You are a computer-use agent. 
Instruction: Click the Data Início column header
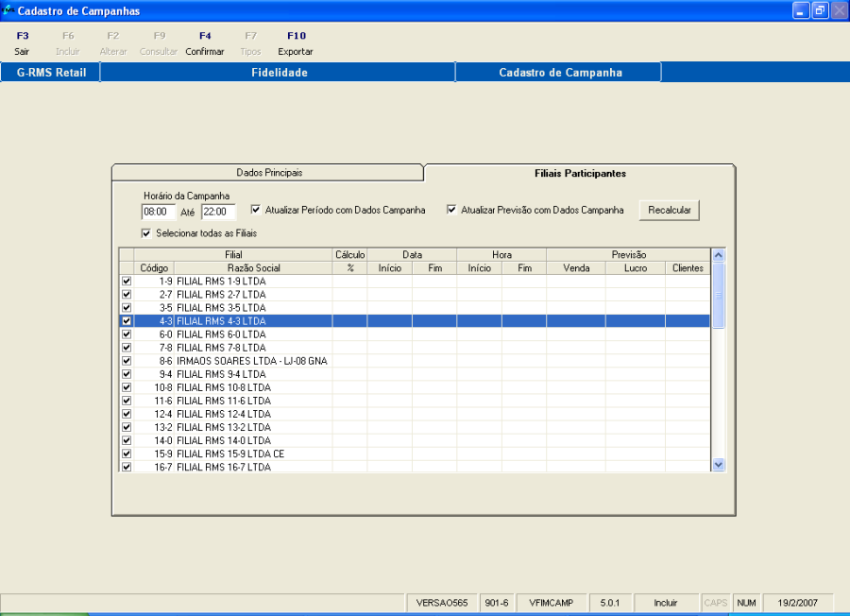390,268
